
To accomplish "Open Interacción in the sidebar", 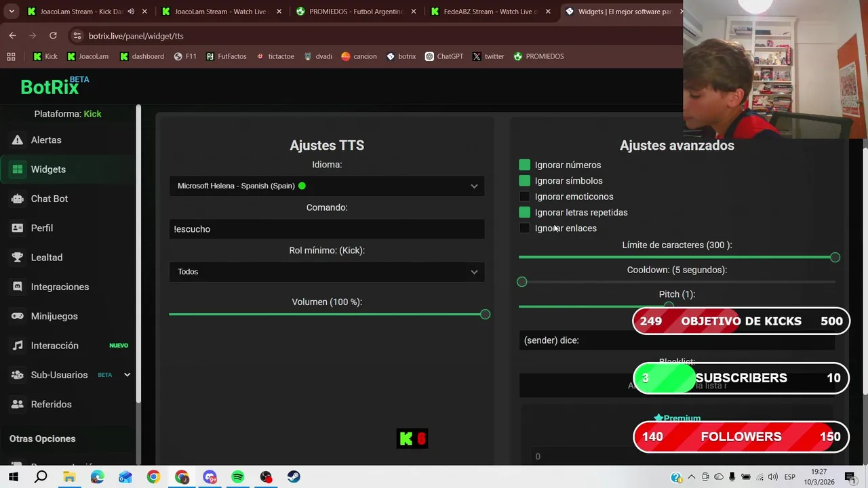I will pos(54,346).
